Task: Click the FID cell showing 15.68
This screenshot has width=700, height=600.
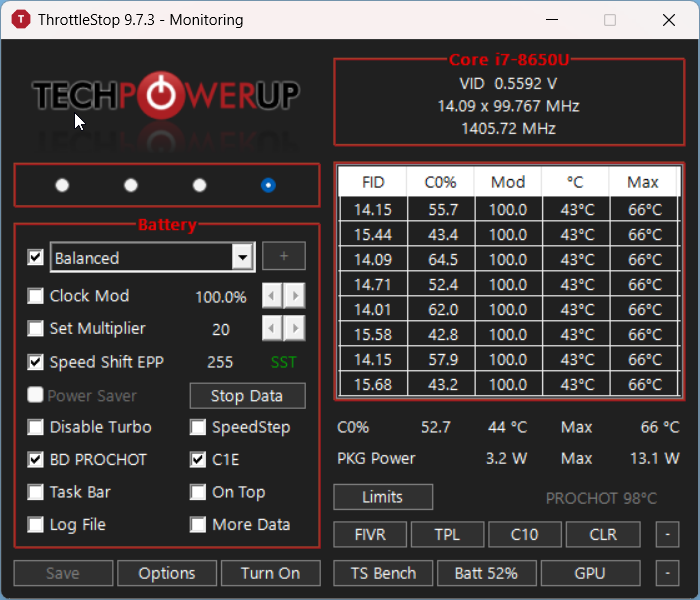Action: (x=373, y=385)
